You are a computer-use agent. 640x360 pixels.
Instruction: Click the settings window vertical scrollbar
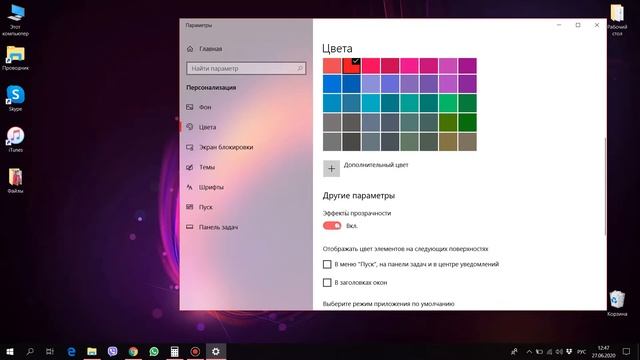(605, 187)
